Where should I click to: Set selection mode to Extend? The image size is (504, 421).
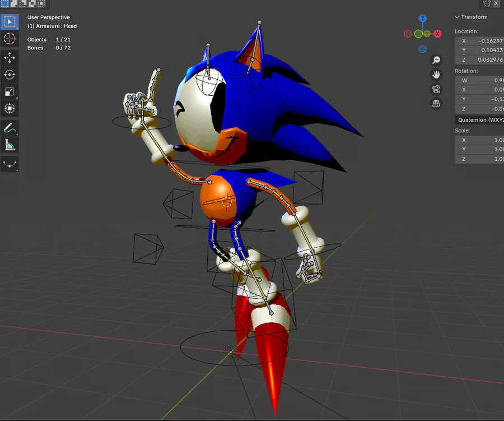click(x=14, y=3)
